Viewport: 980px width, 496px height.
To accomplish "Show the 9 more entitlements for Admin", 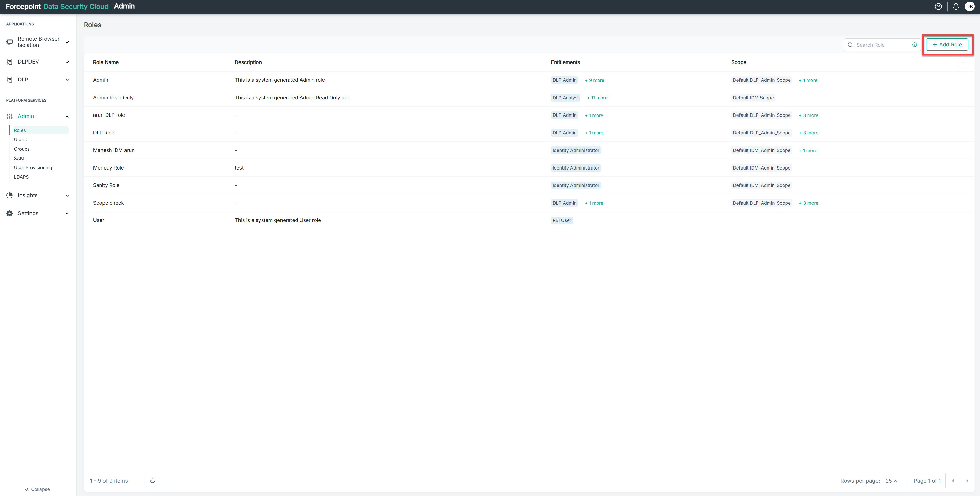I will tap(594, 80).
